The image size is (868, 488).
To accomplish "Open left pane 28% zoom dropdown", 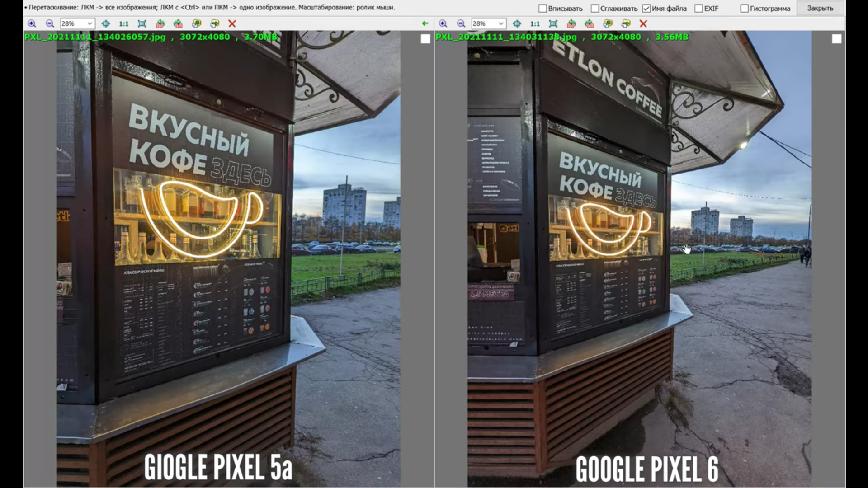I will pos(90,23).
